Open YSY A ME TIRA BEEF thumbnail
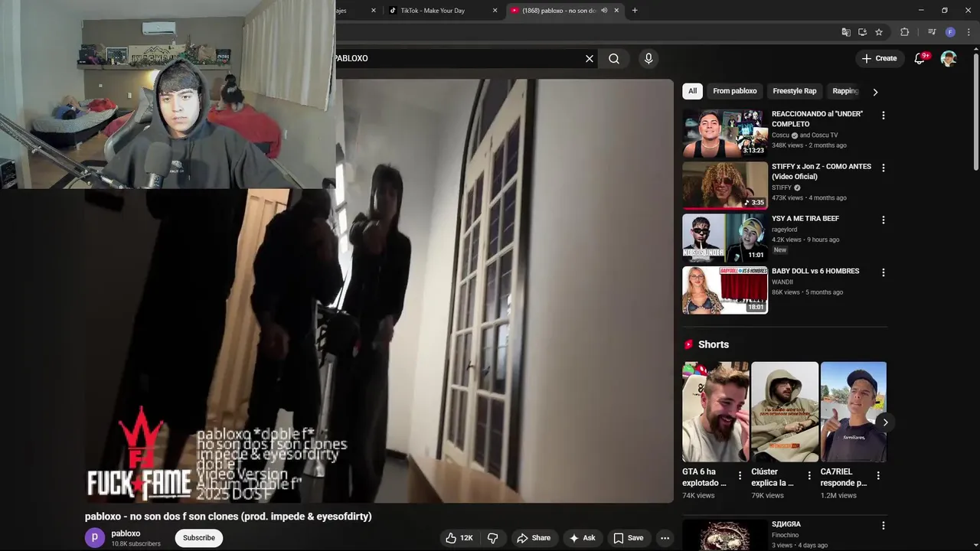This screenshot has width=980, height=551. tap(725, 237)
